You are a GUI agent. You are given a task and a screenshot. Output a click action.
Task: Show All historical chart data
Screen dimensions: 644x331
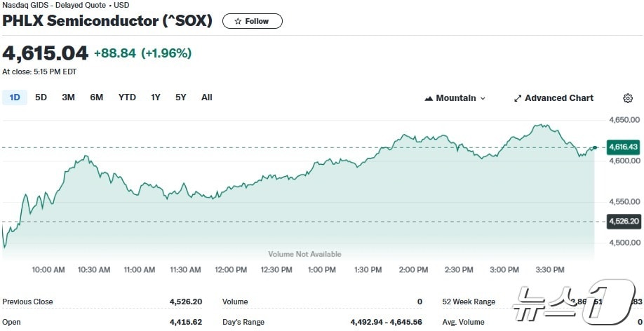[x=206, y=97]
